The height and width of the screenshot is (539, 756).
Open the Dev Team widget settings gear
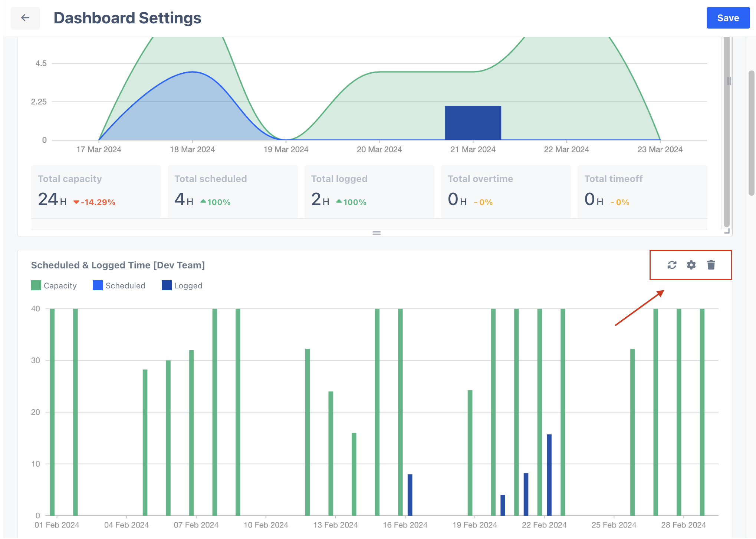(691, 265)
